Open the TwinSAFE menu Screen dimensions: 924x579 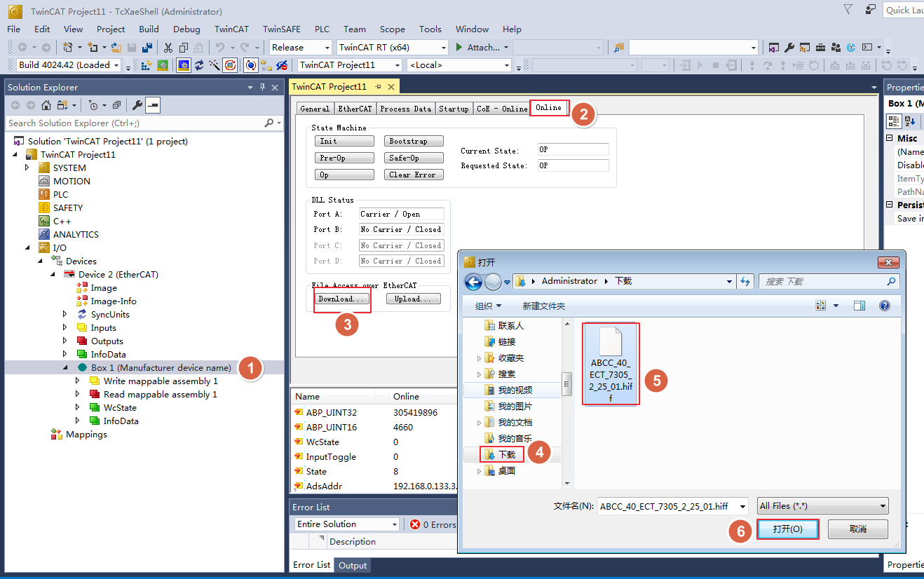click(x=282, y=29)
